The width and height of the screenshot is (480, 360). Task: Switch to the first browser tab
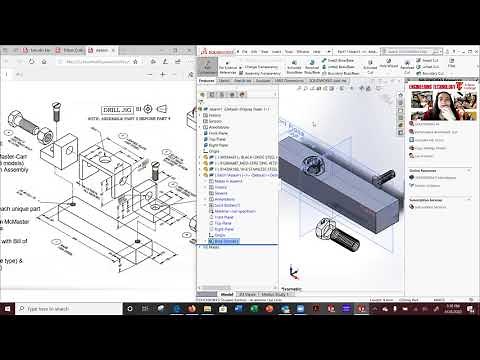pyautogui.click(x=36, y=51)
